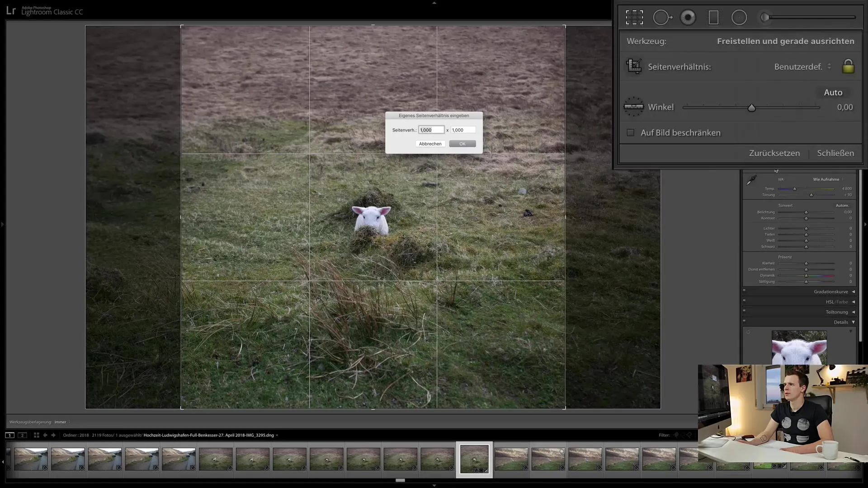This screenshot has height=488, width=868.
Task: Select the red eye correction tool
Action: pyautogui.click(x=688, y=18)
